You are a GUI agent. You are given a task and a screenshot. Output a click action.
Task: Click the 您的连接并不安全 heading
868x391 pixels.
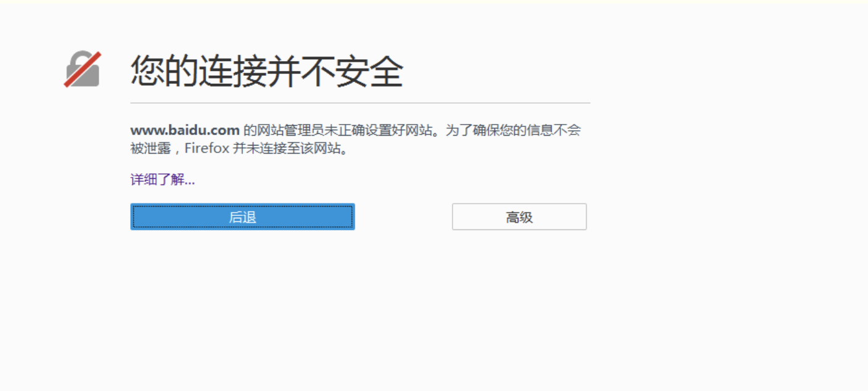[x=266, y=70]
